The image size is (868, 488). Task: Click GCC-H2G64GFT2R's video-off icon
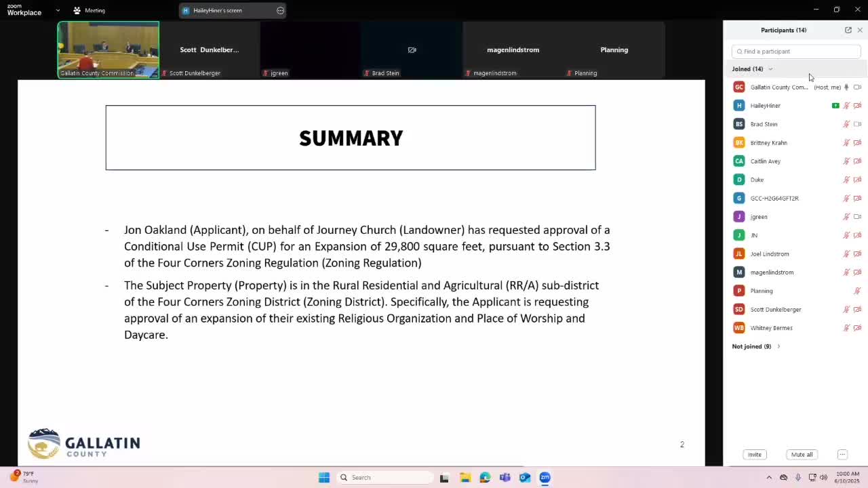857,199
